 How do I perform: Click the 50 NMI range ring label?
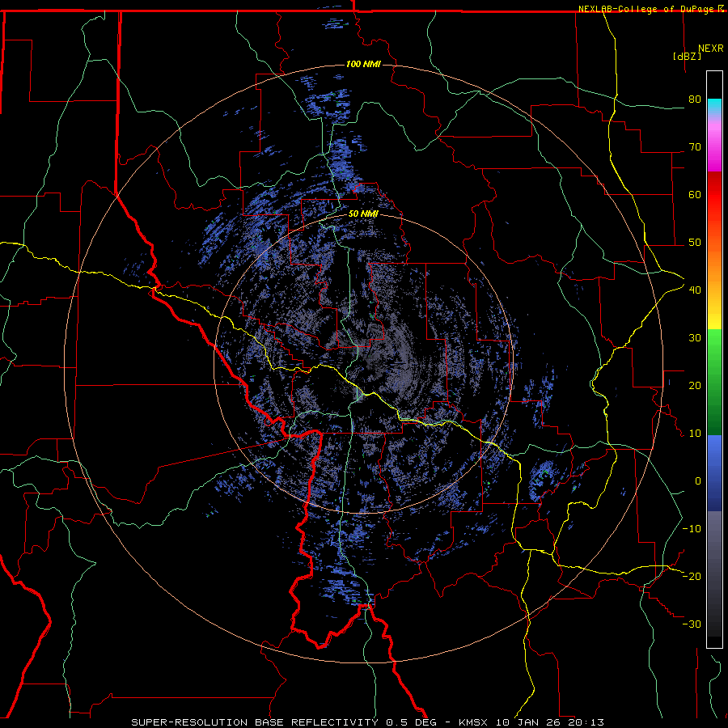363,214
